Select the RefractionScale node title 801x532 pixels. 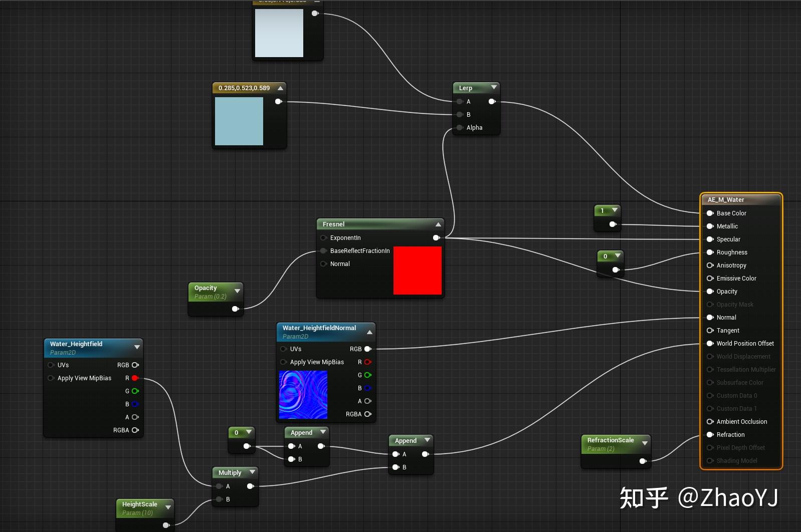pos(611,440)
